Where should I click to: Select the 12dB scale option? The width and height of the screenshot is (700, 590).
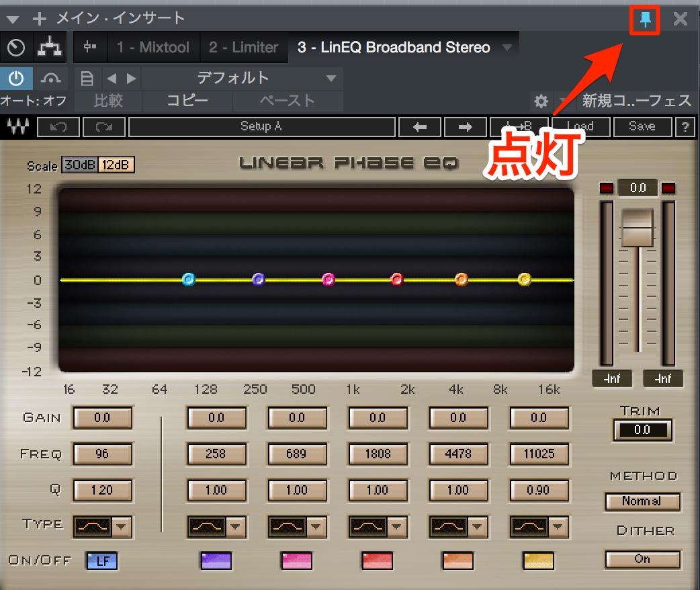[116, 165]
